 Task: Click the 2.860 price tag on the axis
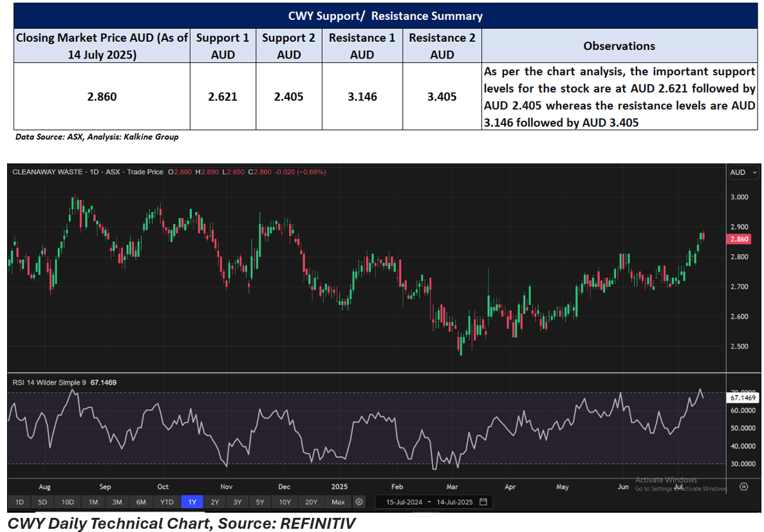tap(738, 238)
